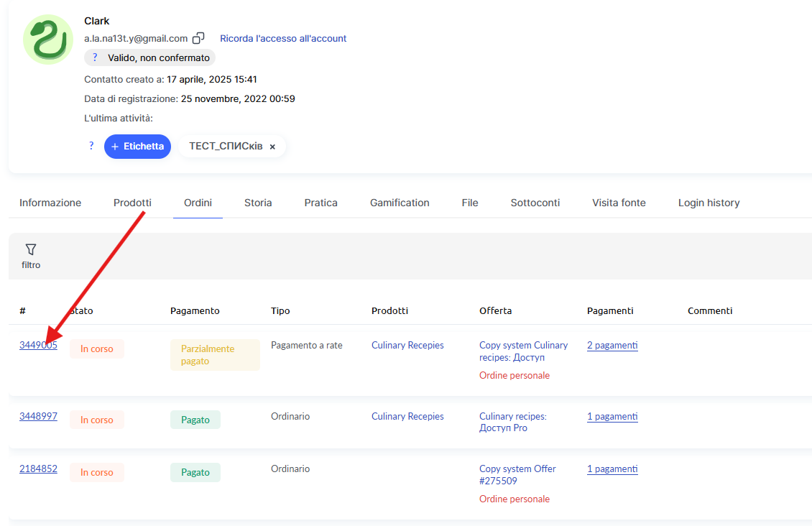Add a new Etichetta label
812x526 pixels.
pyautogui.click(x=137, y=146)
